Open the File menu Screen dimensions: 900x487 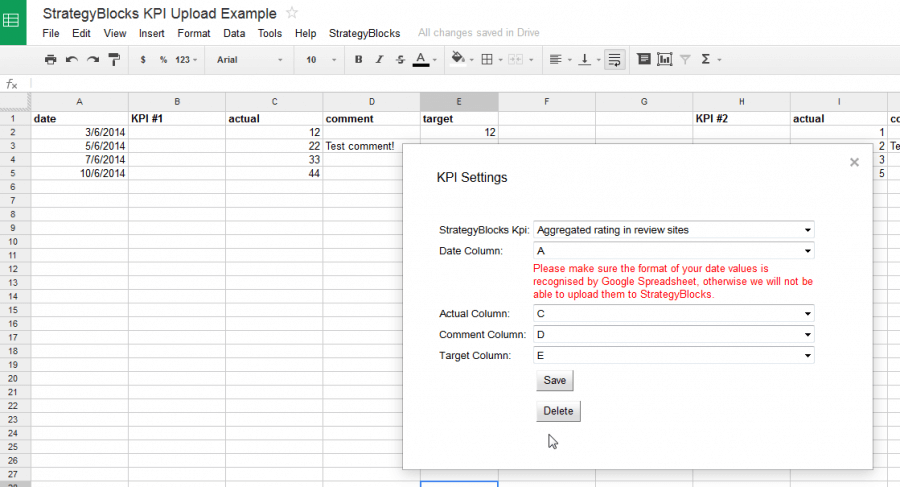(51, 33)
